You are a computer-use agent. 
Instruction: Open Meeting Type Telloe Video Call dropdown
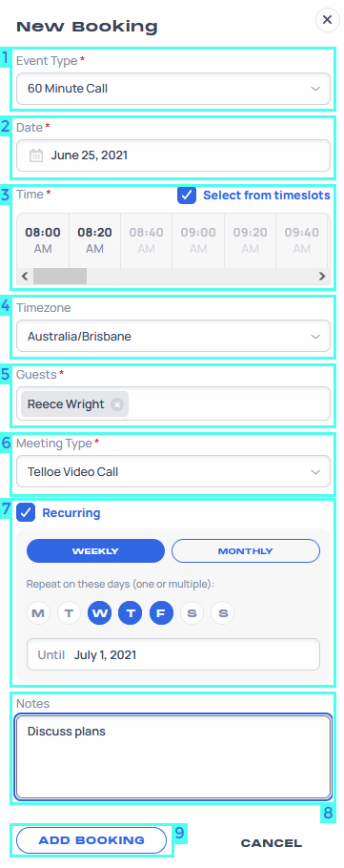click(173, 472)
